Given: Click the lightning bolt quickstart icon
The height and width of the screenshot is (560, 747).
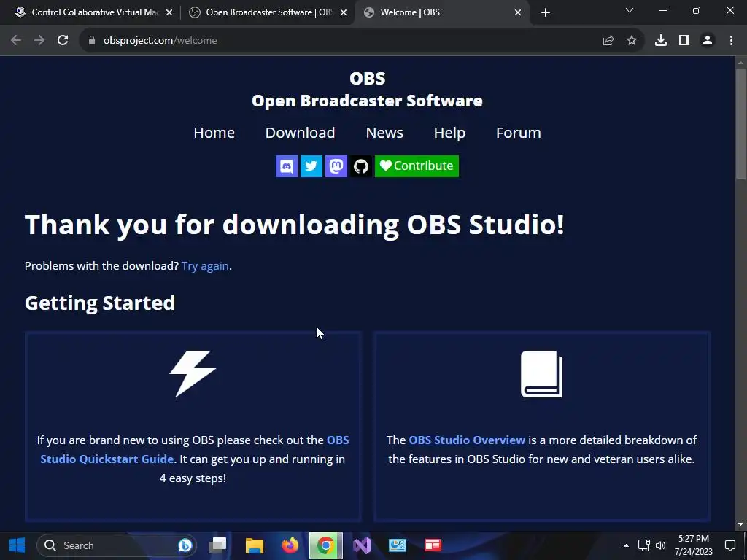Looking at the screenshot, I should click(193, 374).
